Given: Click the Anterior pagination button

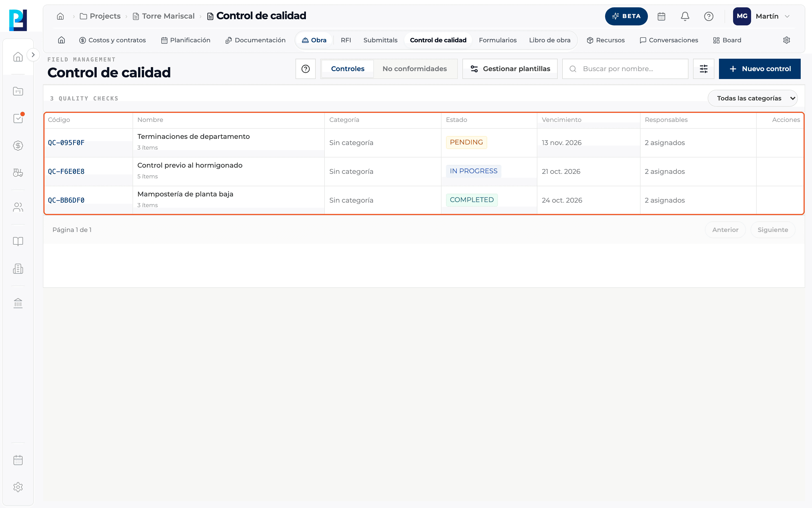Looking at the screenshot, I should [725, 230].
